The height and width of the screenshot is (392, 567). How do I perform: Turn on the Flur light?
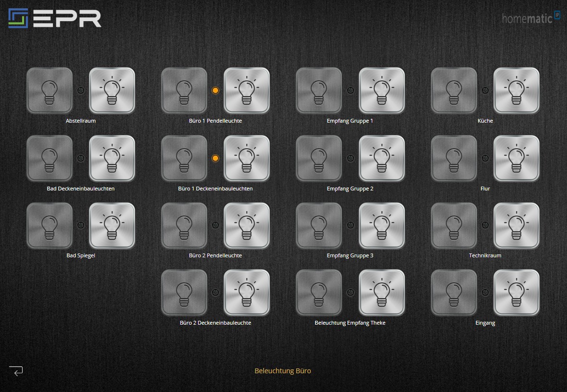coord(517,158)
